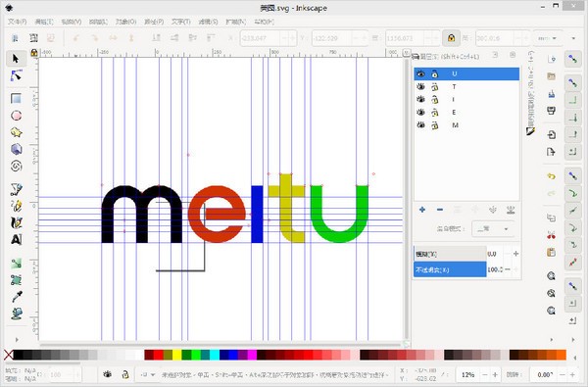
Task: Choose the circle ellipse tool
Action: point(16,116)
